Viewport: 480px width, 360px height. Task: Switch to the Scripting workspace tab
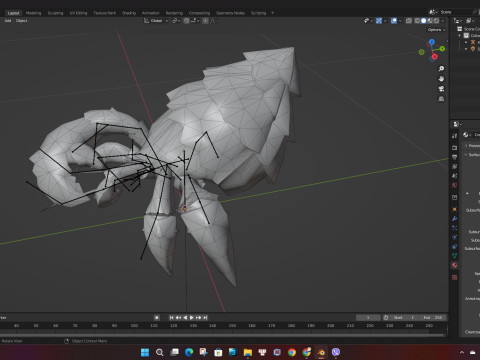[x=258, y=13]
